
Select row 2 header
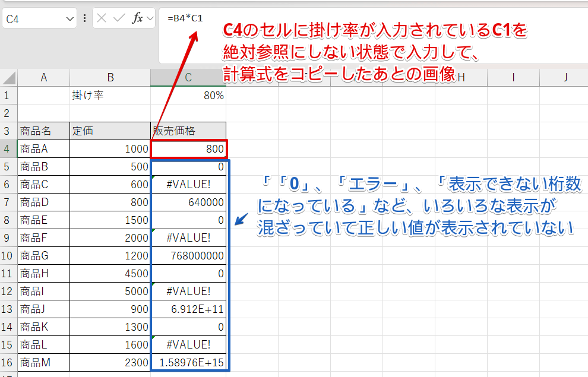[x=8, y=113]
